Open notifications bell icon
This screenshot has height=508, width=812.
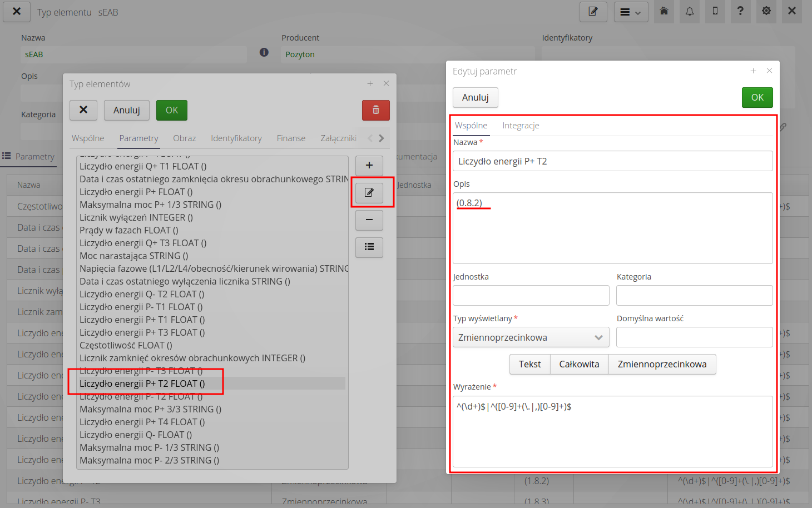click(690, 11)
